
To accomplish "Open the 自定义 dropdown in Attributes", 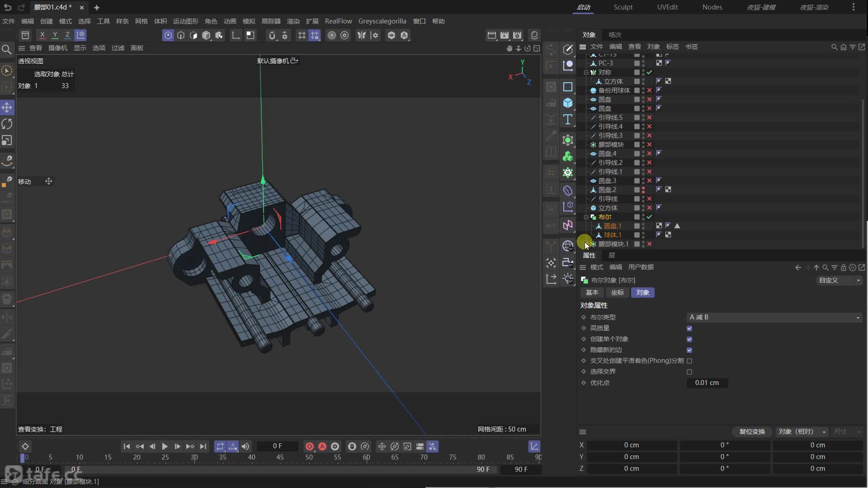I will point(839,280).
